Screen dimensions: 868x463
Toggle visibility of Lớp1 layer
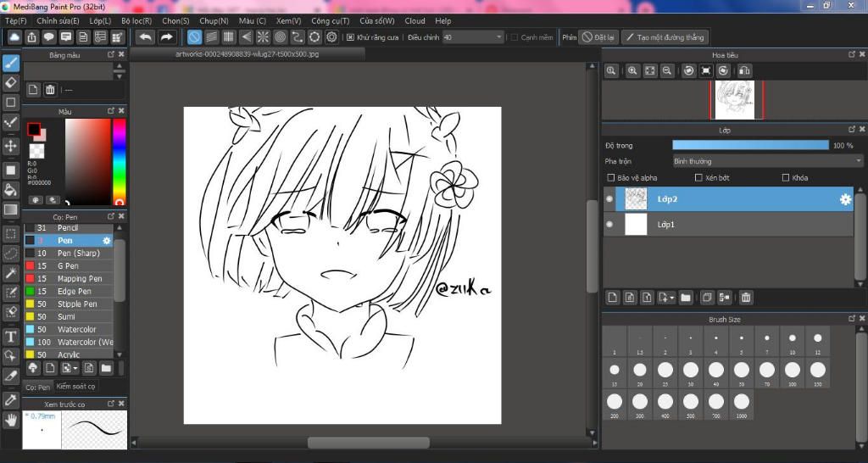pyautogui.click(x=609, y=225)
